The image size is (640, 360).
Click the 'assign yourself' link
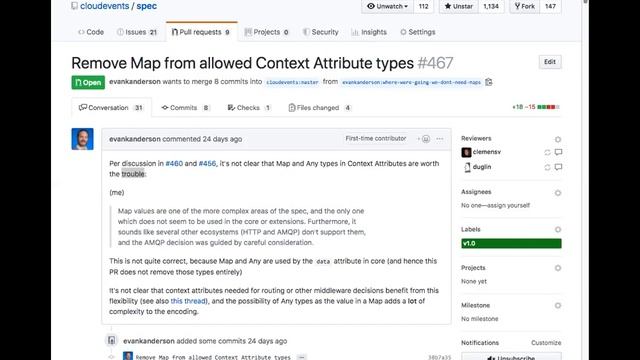tap(508, 205)
